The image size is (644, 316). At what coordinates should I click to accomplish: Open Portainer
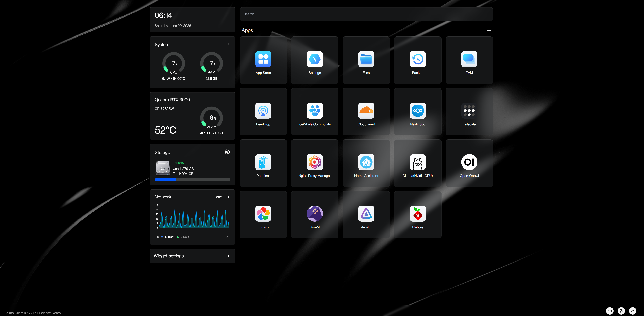coord(263,163)
